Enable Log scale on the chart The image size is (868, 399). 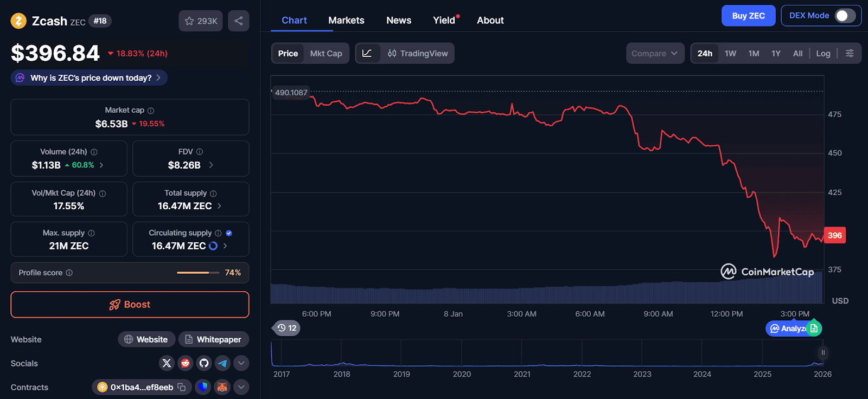pos(823,53)
